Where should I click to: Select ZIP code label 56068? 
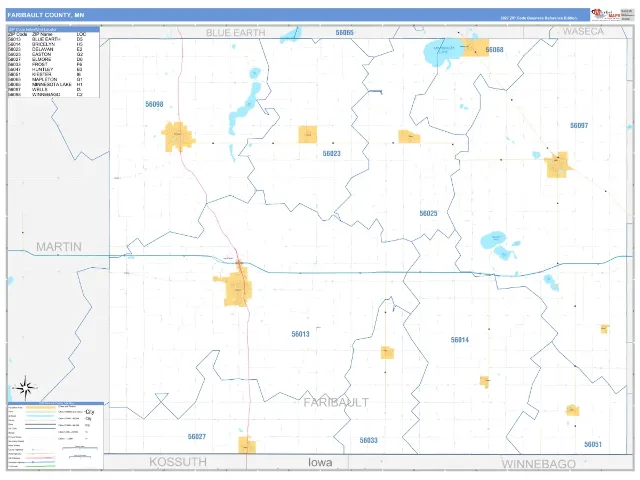click(494, 50)
